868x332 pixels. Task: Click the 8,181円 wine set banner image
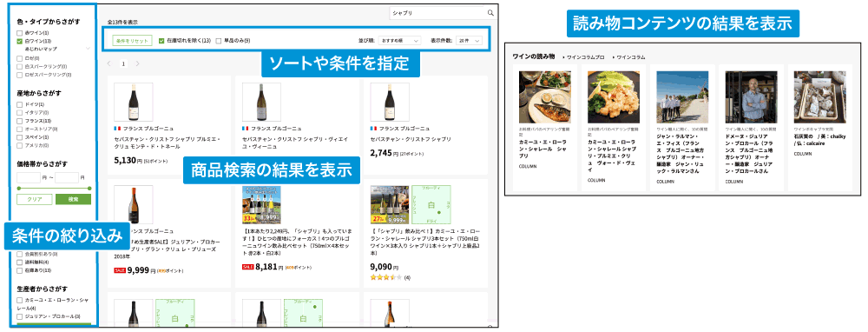(x=261, y=204)
